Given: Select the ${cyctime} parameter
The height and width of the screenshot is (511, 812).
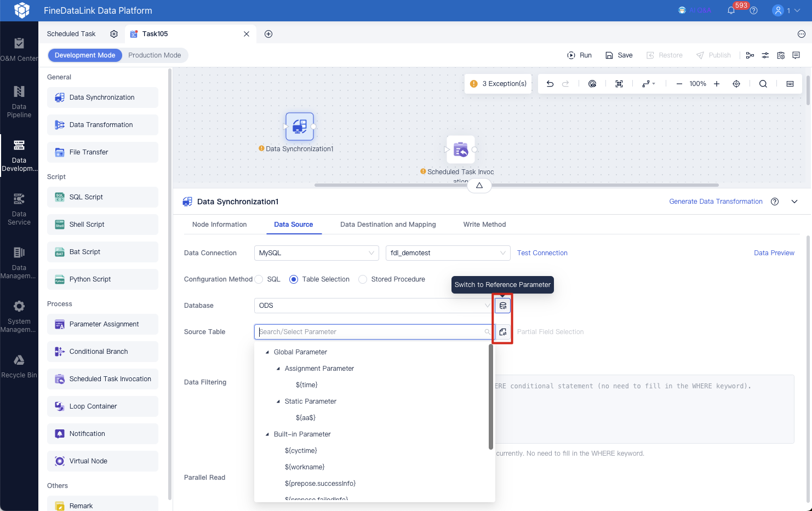Looking at the screenshot, I should coord(301,451).
